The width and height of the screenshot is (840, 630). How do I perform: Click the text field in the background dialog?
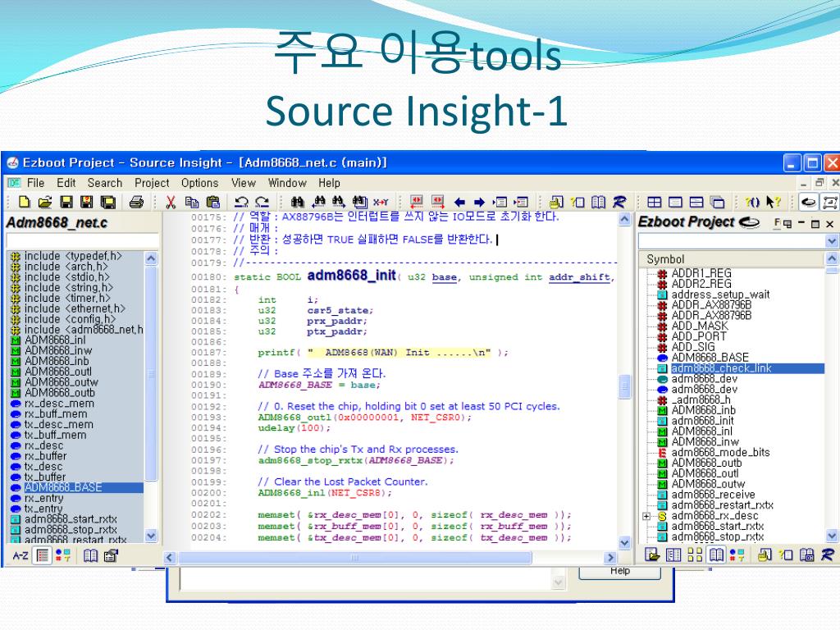(365, 578)
